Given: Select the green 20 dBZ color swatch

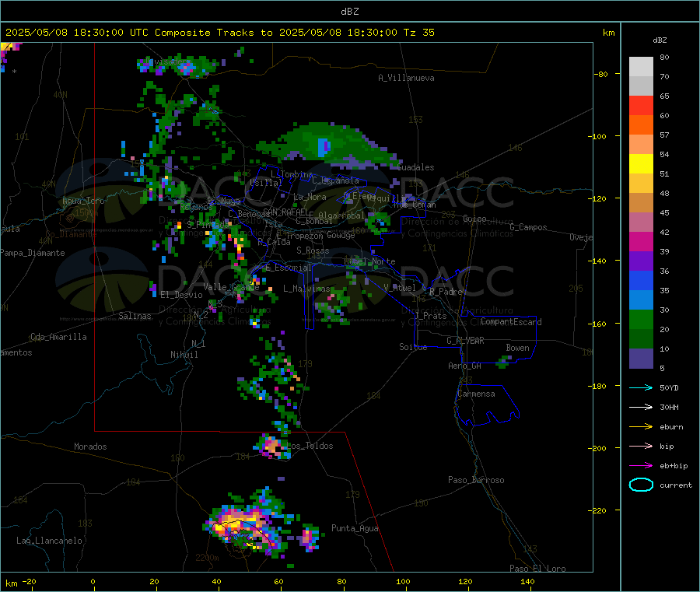Looking at the screenshot, I should coord(641,319).
